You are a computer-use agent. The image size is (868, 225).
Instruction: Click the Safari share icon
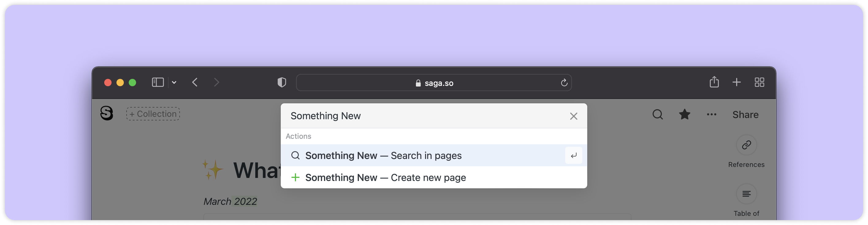click(714, 82)
